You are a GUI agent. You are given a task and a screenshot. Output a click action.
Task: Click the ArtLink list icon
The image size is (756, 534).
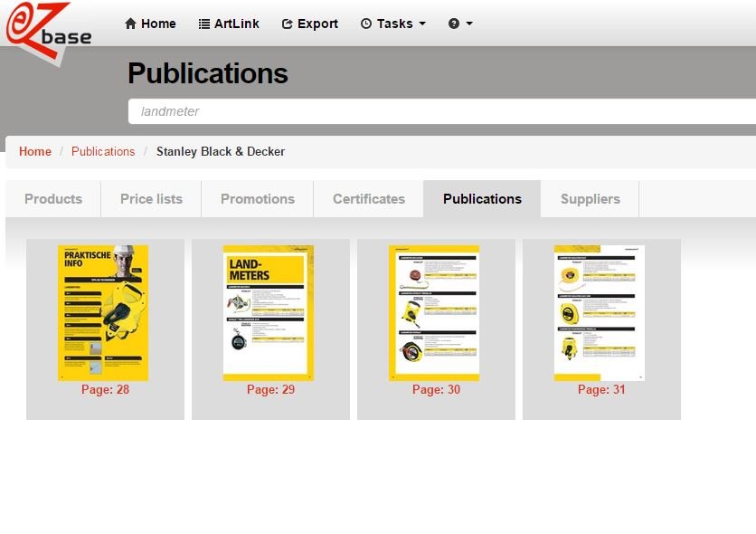tap(204, 24)
